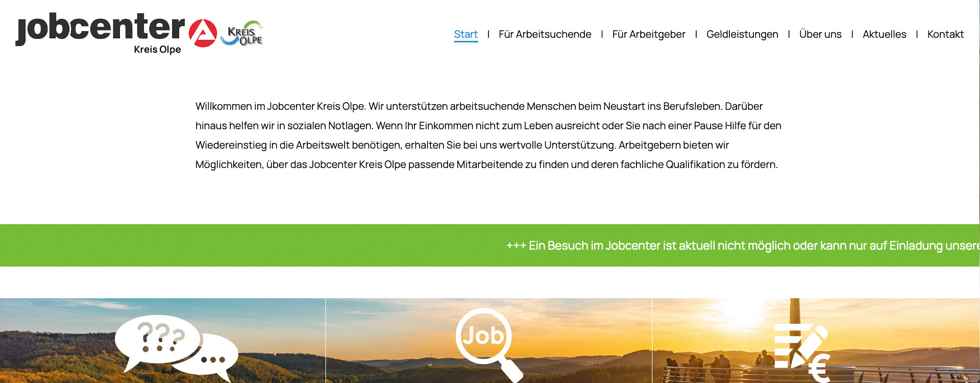Open the Kontakt page

click(x=945, y=34)
